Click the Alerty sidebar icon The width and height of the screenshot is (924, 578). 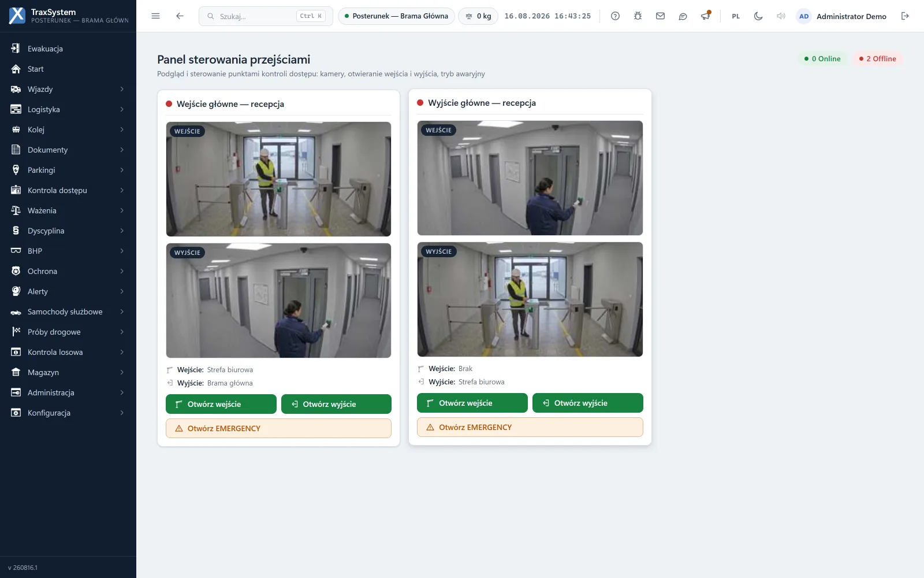[16, 291]
